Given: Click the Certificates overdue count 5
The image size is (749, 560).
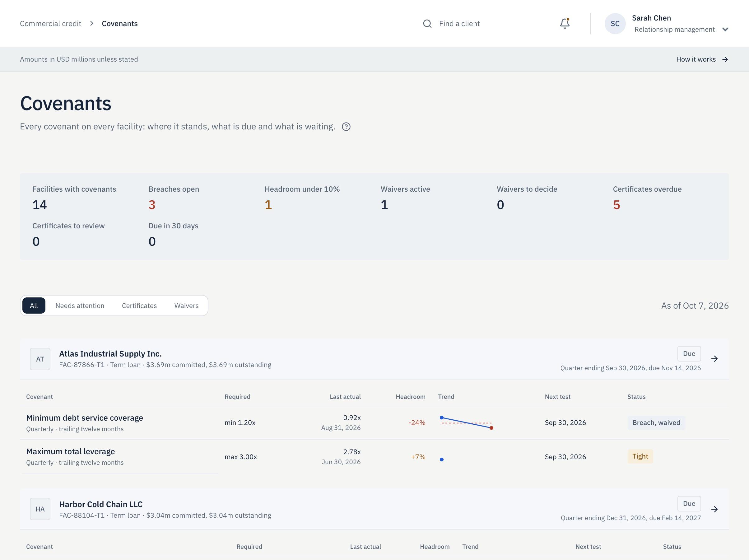Looking at the screenshot, I should coord(616,205).
